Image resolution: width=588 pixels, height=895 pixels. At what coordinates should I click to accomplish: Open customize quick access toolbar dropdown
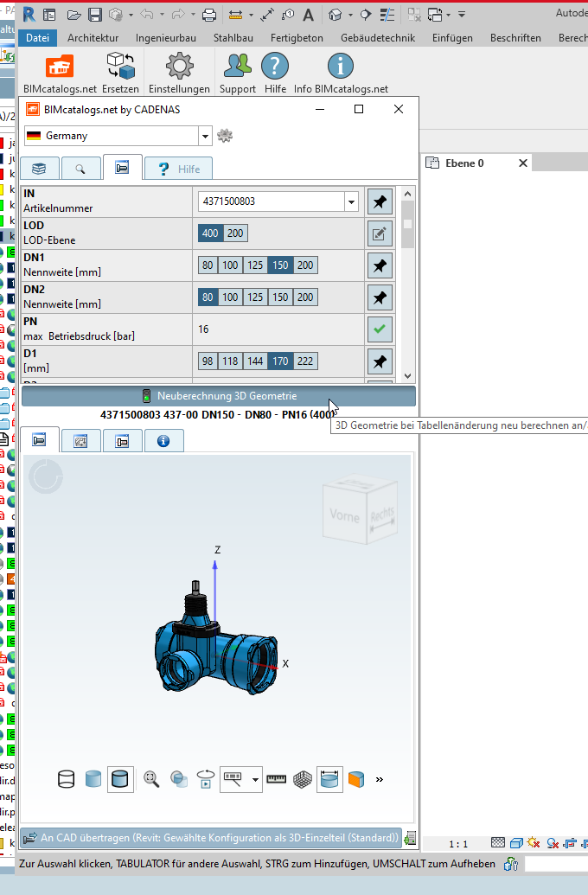click(x=462, y=15)
